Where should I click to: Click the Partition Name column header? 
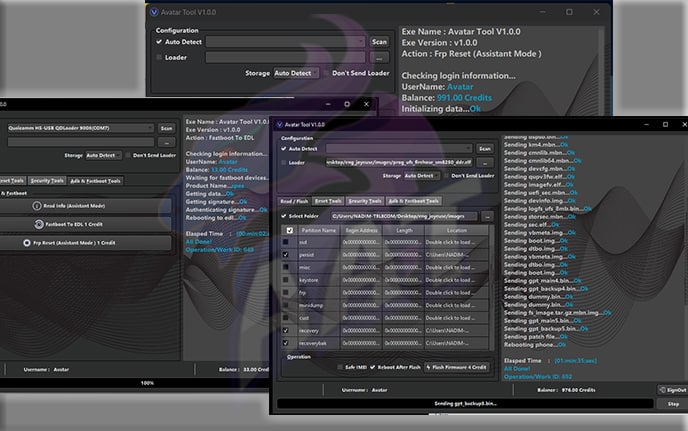coord(319,230)
